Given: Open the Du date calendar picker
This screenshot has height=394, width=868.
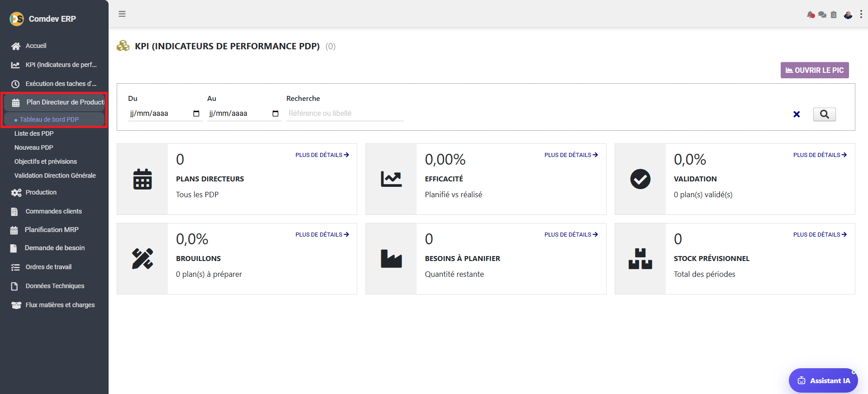Looking at the screenshot, I should 196,114.
